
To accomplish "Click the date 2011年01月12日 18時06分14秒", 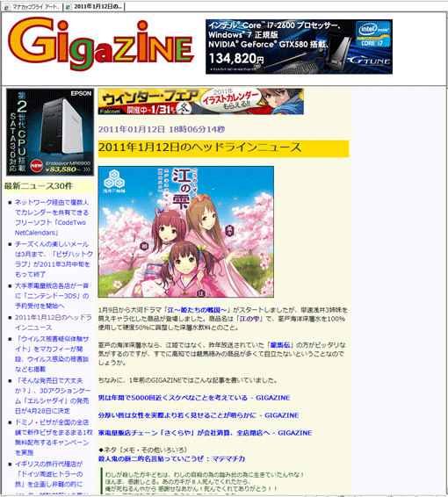I will pos(162,129).
